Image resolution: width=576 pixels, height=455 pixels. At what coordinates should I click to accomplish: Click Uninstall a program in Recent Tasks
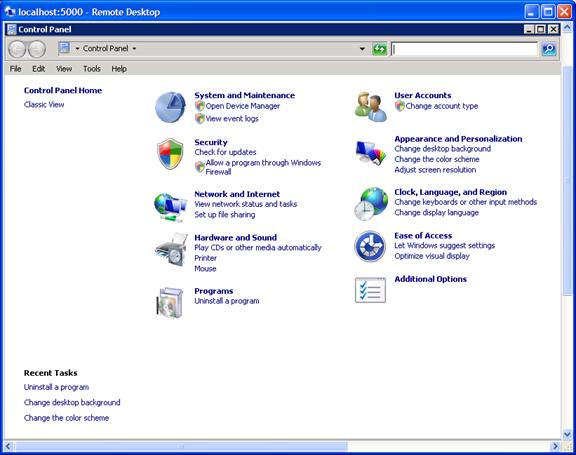pos(56,387)
